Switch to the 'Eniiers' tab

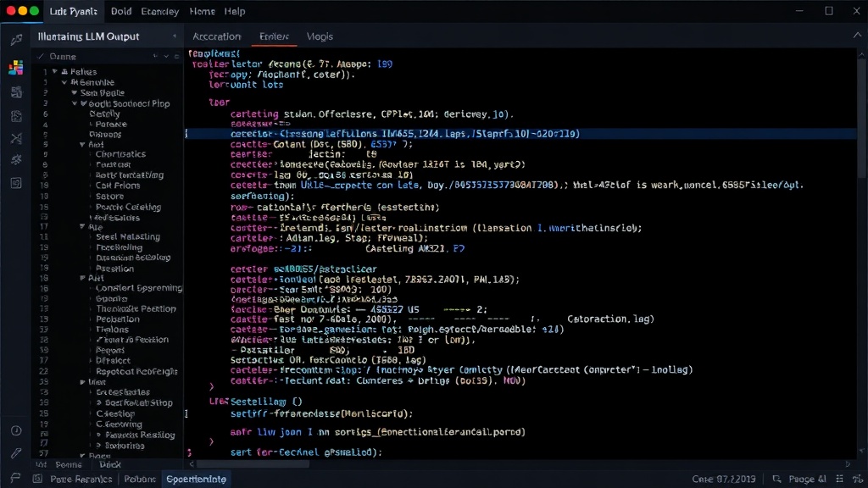click(x=274, y=36)
